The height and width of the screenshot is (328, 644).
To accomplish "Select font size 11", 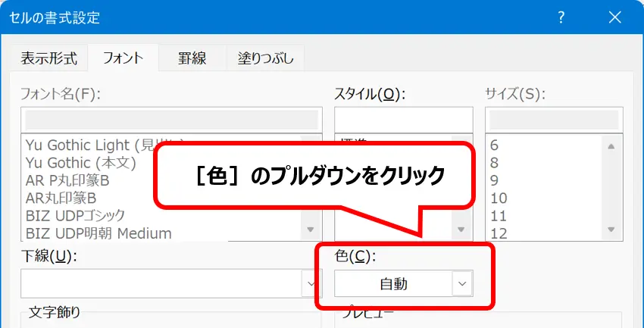I will coord(499,216).
